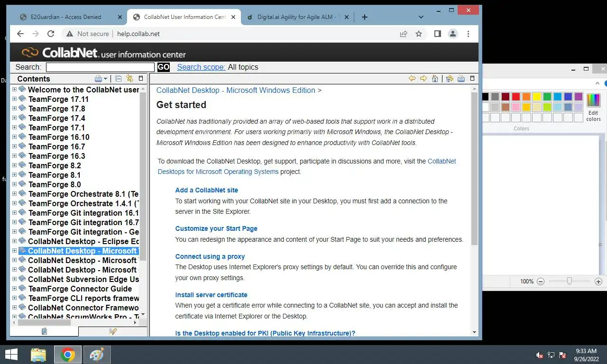This screenshot has height=364, width=607.
Task: Click the Share this page icon in address bar
Action: coord(404,34)
